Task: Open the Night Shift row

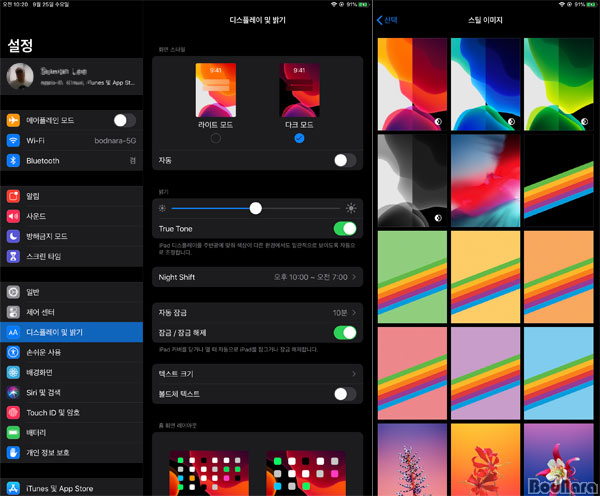Action: point(258,277)
